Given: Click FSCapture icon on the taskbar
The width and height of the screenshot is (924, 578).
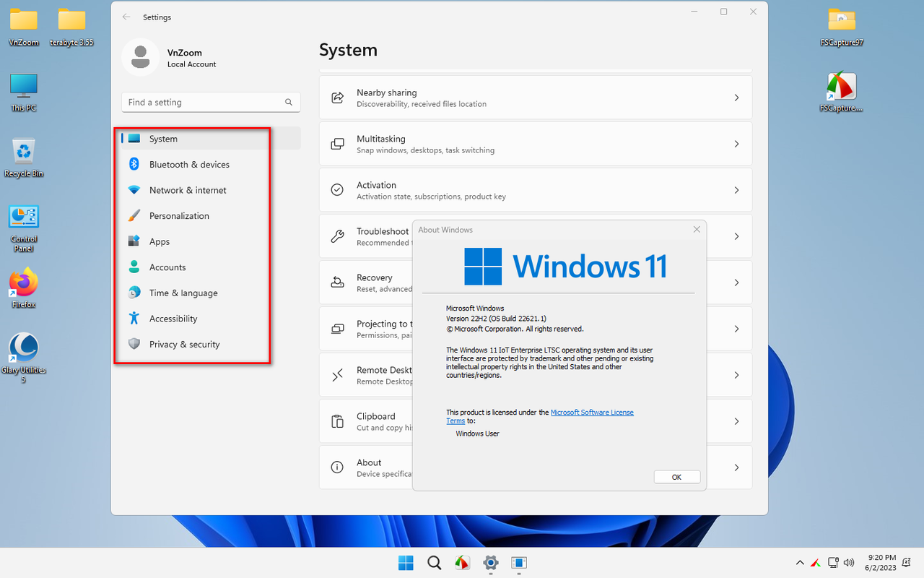Looking at the screenshot, I should pos(463,563).
